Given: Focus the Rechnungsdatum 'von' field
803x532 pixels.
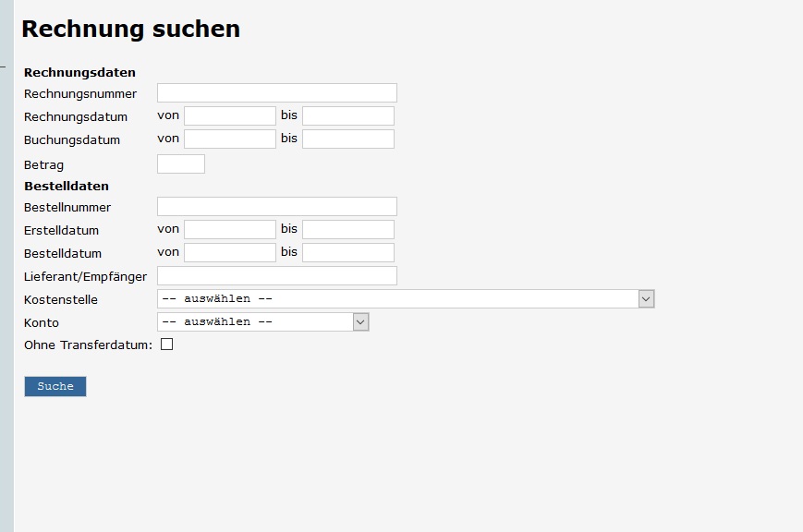Looking at the screenshot, I should coord(229,116).
